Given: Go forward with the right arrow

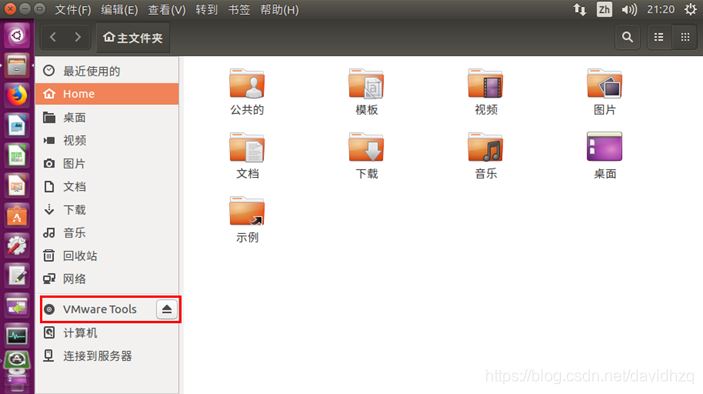Looking at the screenshot, I should point(78,37).
